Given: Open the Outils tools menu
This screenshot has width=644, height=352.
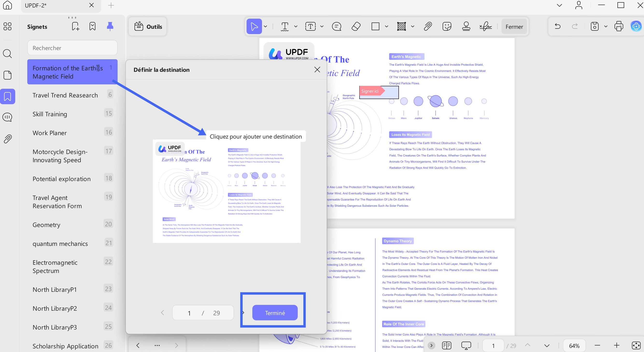Looking at the screenshot, I should click(148, 27).
